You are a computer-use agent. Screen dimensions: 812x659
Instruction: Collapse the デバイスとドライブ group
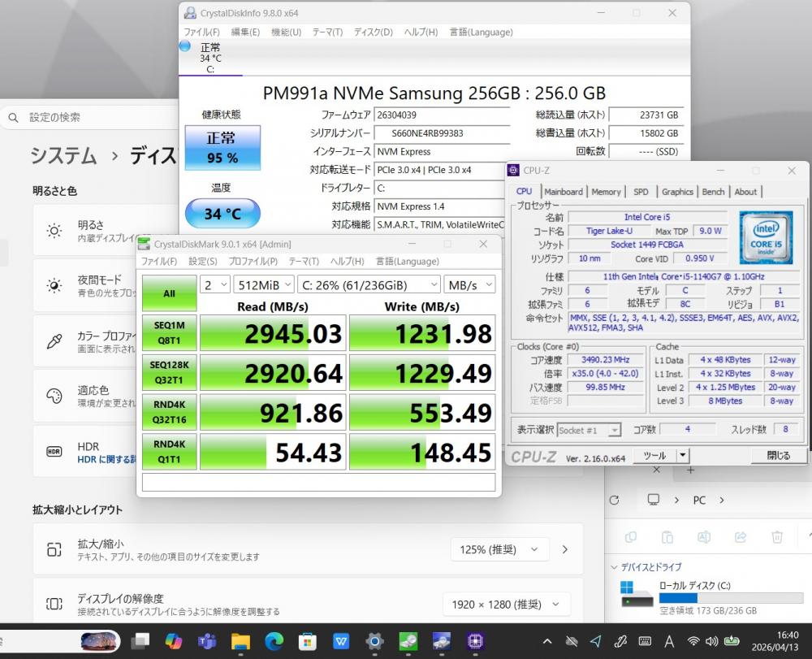[x=613, y=567]
